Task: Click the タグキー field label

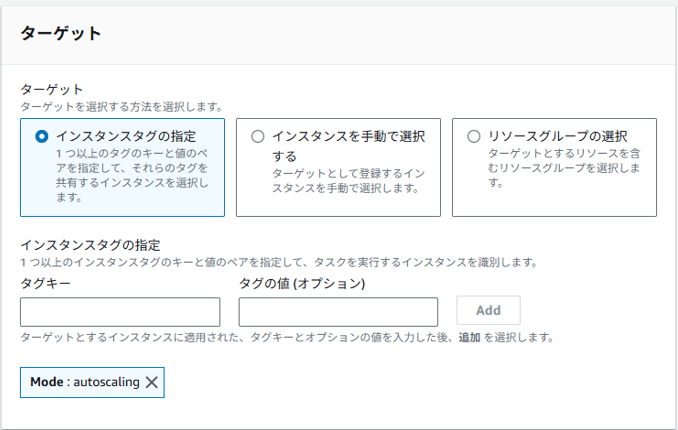Action: [x=45, y=283]
